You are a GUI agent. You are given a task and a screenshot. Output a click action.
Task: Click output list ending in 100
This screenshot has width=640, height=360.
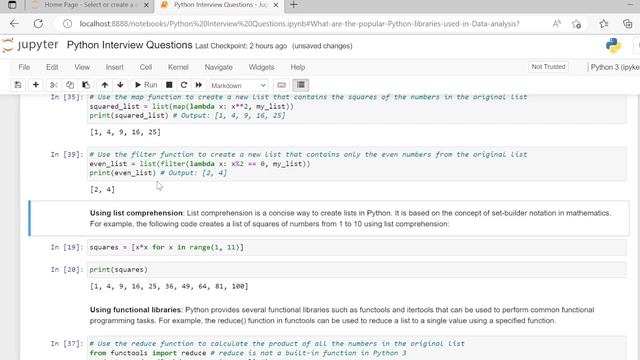click(169, 287)
